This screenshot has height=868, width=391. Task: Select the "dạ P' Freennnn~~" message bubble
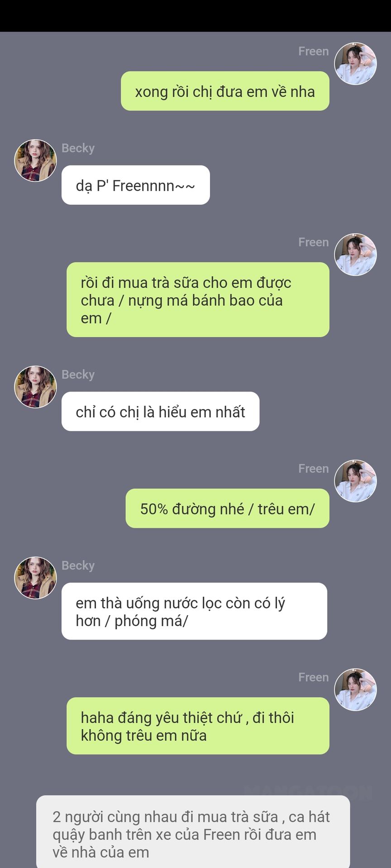coord(136,185)
